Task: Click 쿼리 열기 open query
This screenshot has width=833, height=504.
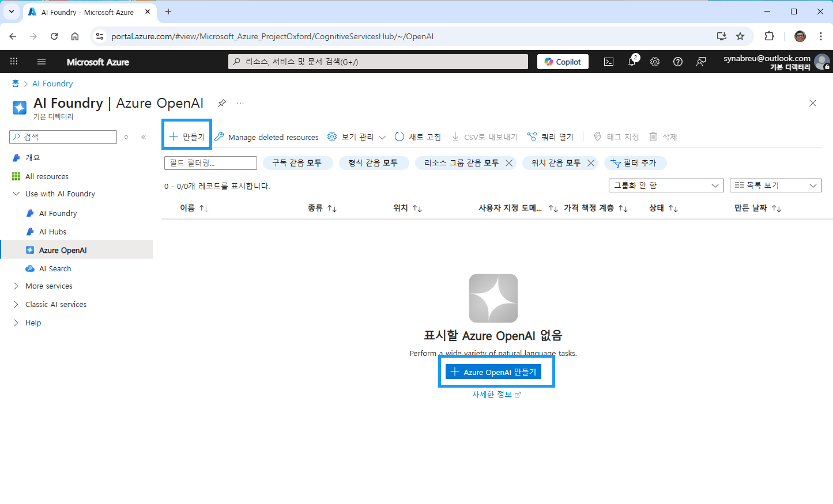Action: tap(551, 137)
